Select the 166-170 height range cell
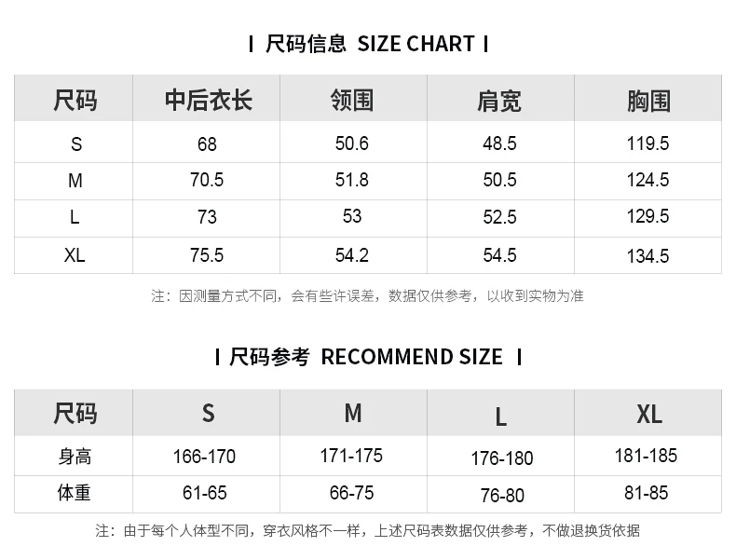The width and height of the screenshot is (736, 560). coord(204,457)
